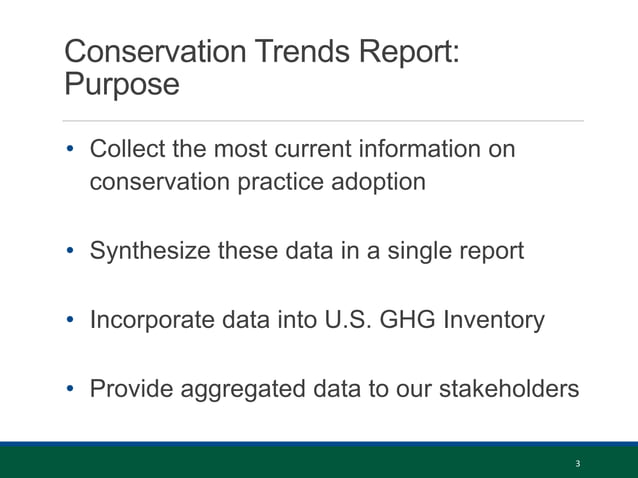This screenshot has width=638, height=478.
Task: Select the word "Purpose" in the title
Action: click(121, 85)
